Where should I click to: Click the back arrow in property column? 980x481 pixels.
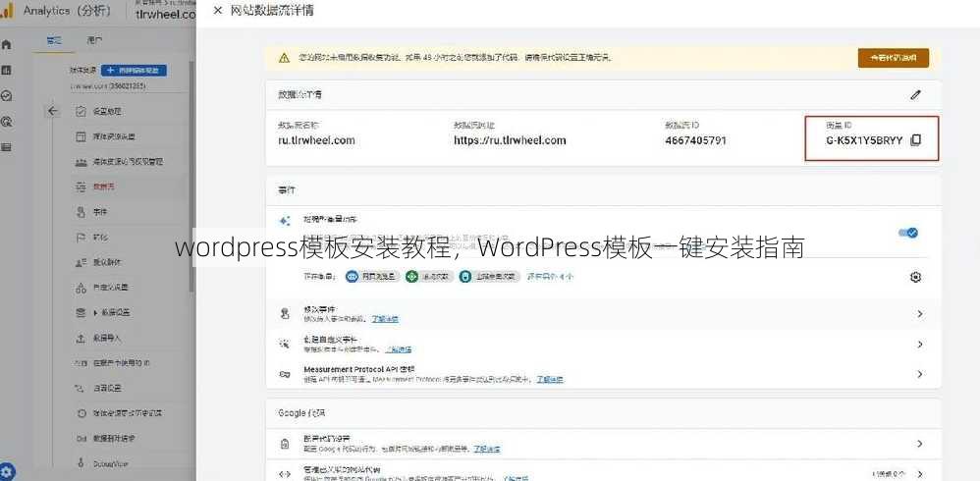coord(52,111)
